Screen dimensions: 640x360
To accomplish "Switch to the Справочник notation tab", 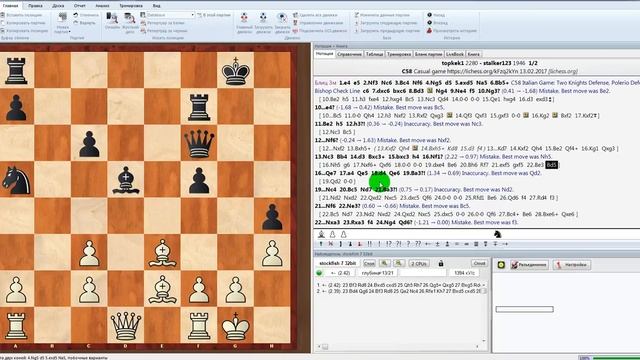I will coord(349,54).
